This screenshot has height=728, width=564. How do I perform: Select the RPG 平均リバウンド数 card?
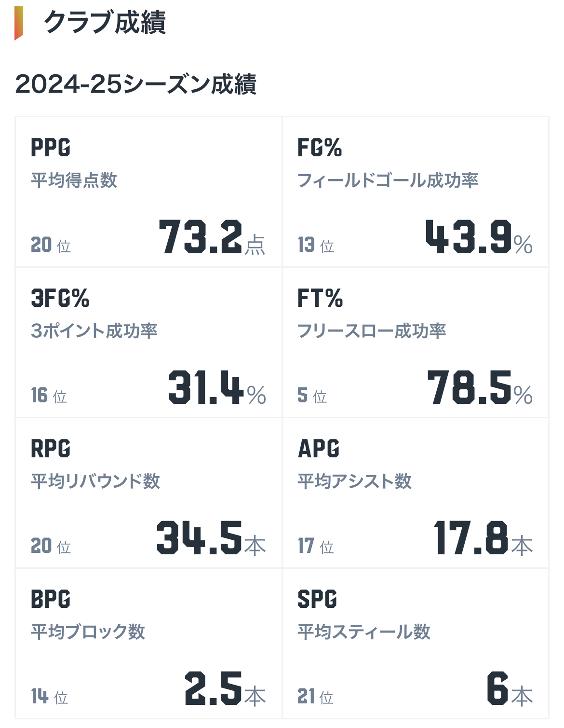coord(148,493)
